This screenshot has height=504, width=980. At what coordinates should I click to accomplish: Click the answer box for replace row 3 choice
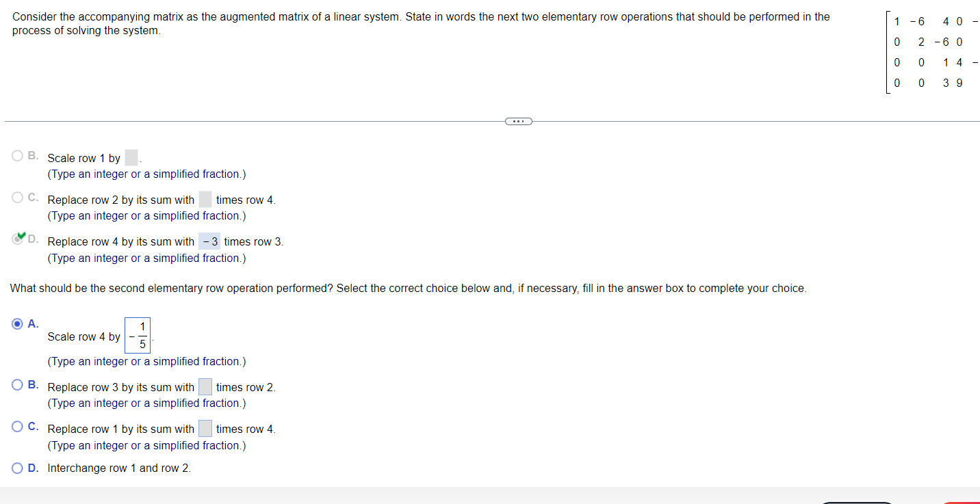pos(205,386)
